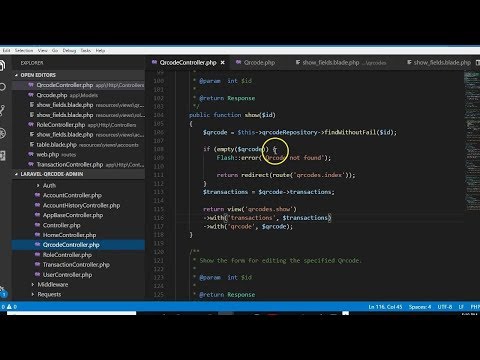This screenshot has width=480, height=360.
Task: Open RoleController.php in file tree
Action: (x=67, y=255)
